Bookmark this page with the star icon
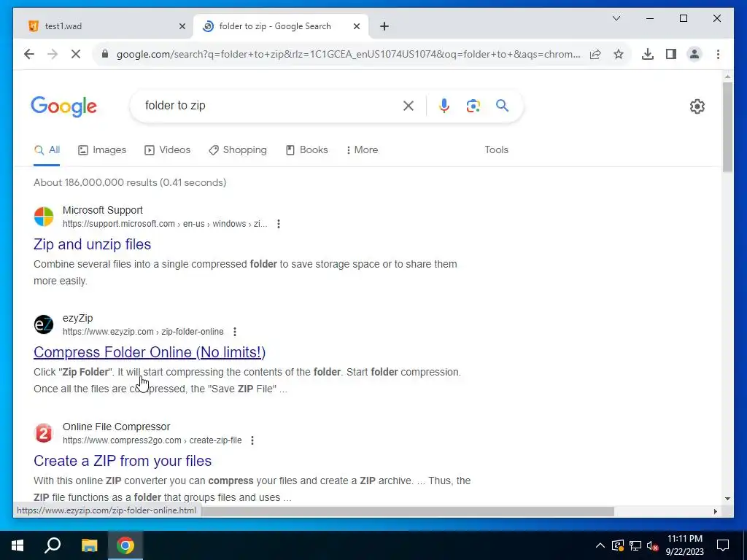Image resolution: width=747 pixels, height=560 pixels. [619, 54]
